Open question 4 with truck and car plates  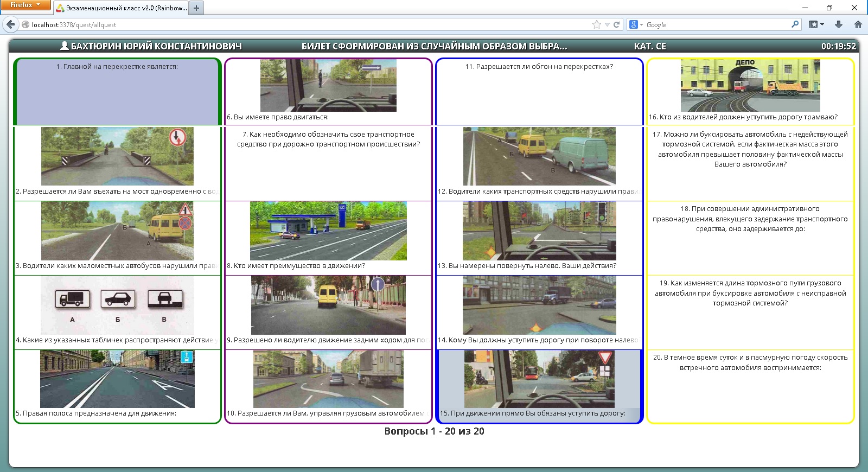(x=117, y=312)
